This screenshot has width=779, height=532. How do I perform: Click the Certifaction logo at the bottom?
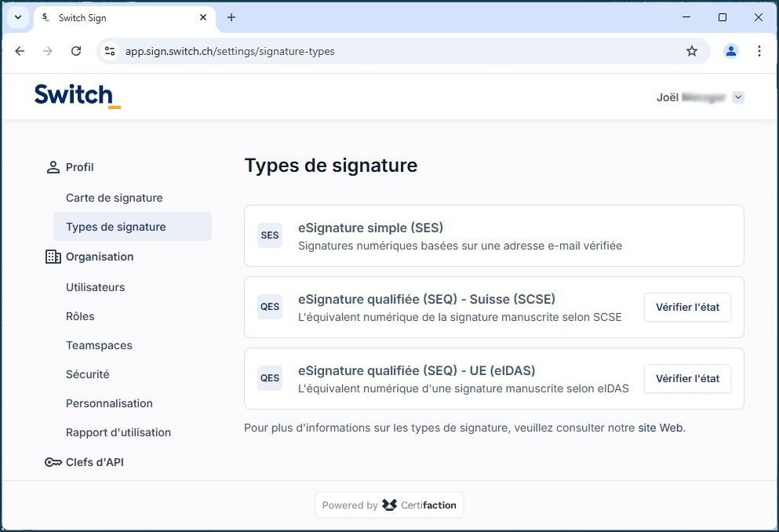420,505
